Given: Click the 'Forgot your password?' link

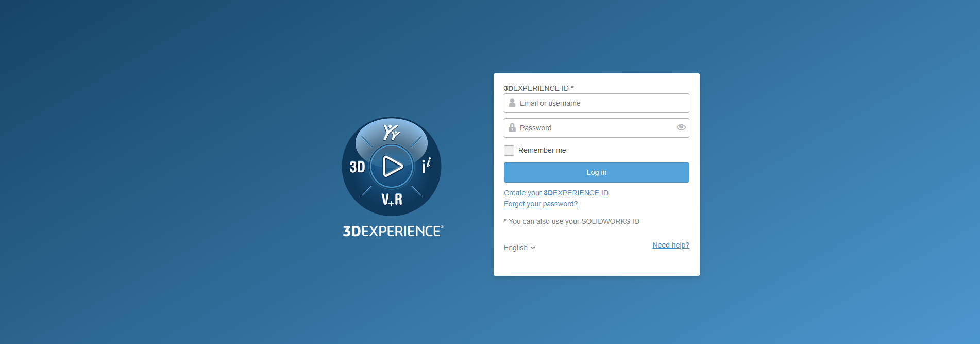Looking at the screenshot, I should tap(540, 204).
